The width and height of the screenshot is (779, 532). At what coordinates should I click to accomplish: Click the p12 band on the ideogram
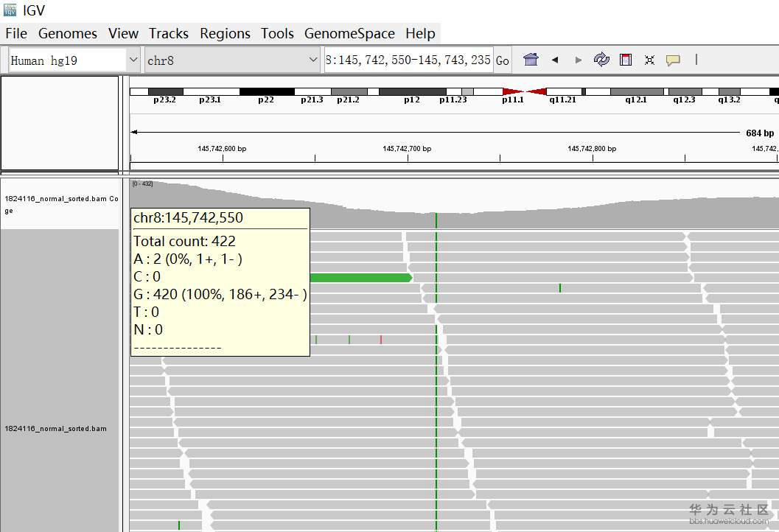point(413,92)
